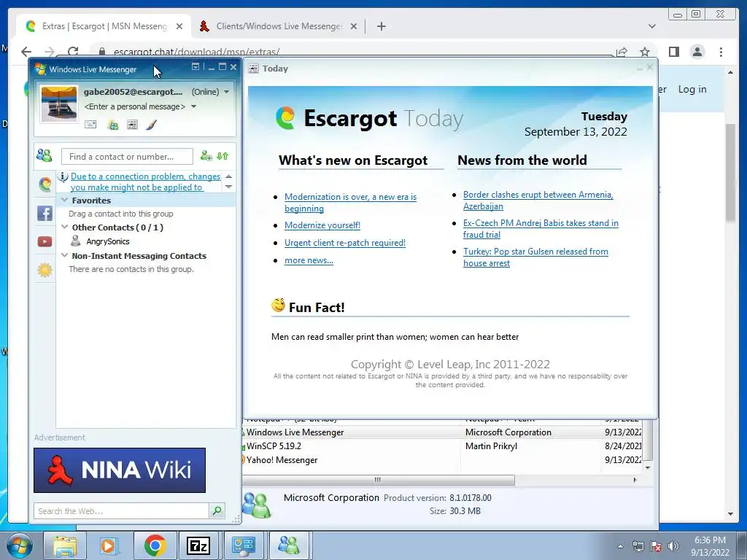Switch to Clients/Windows Live Messenger browser tab

coord(279,26)
